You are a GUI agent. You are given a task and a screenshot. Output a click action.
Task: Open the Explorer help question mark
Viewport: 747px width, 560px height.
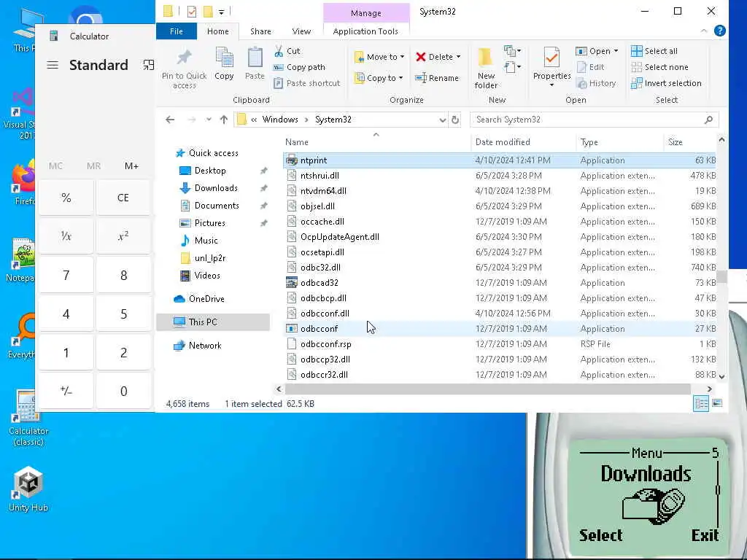[720, 31]
